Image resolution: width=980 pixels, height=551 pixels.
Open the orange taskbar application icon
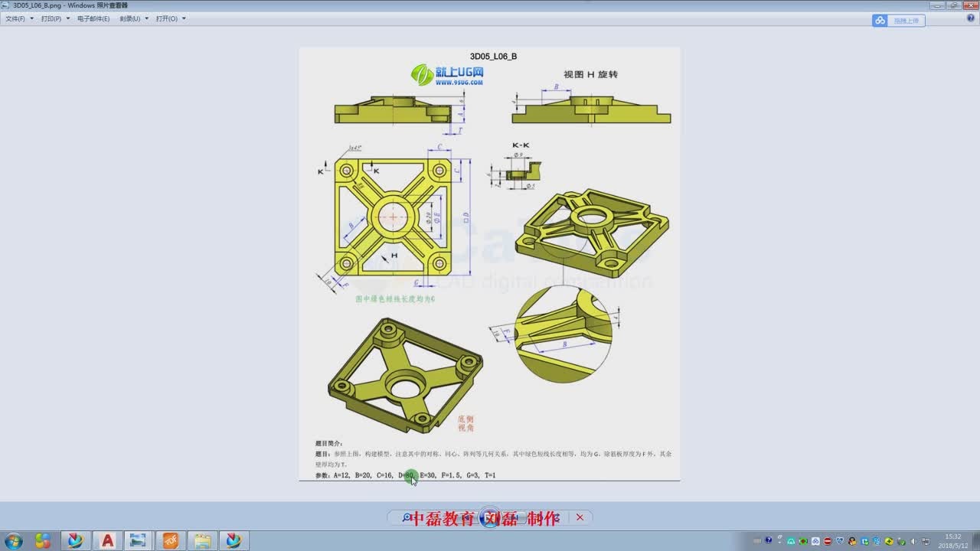click(171, 541)
